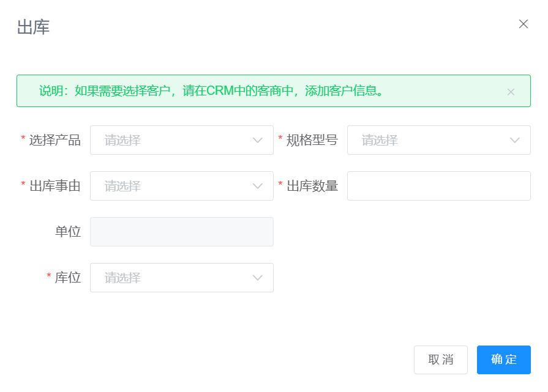Click the 取消 button
The width and height of the screenshot is (548, 392).
(x=441, y=360)
